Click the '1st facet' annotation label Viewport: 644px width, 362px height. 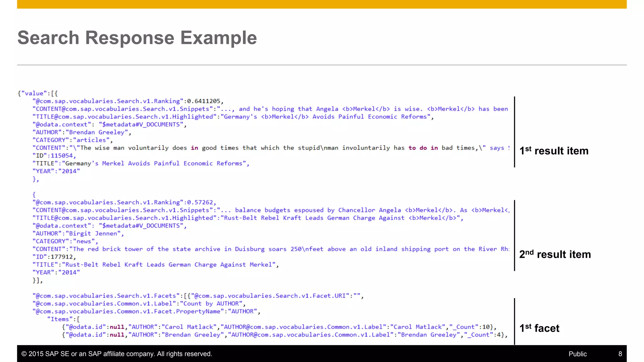point(539,328)
